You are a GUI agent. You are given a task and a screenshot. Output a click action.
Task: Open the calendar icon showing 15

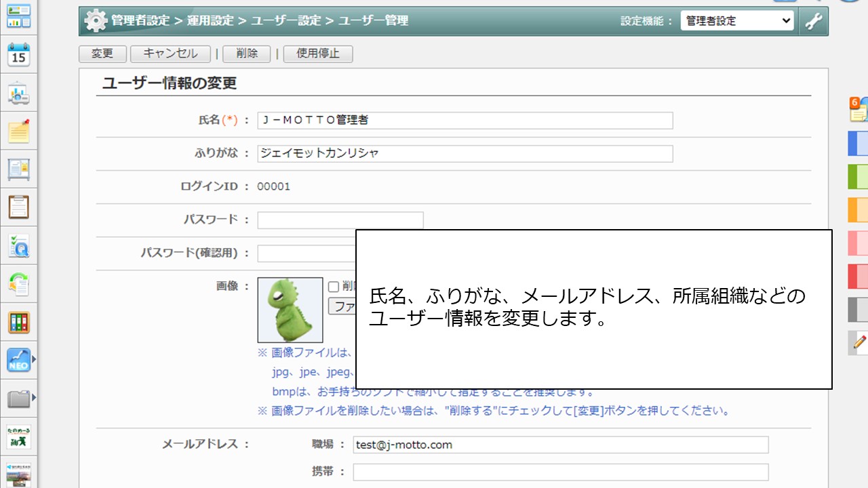click(18, 55)
